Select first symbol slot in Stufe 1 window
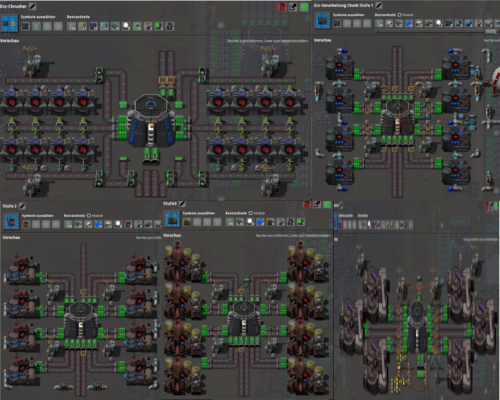 pyautogui.click(x=337, y=23)
